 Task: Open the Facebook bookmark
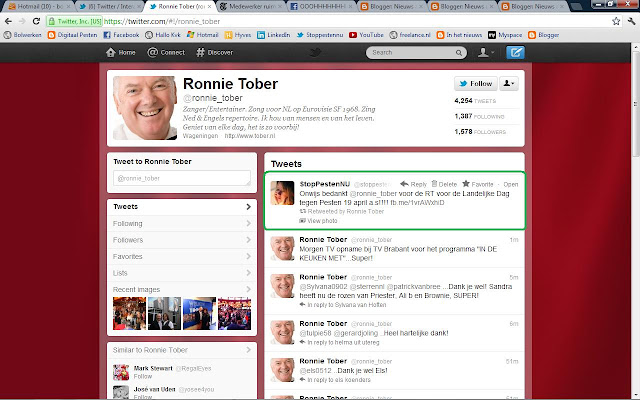click(121, 35)
